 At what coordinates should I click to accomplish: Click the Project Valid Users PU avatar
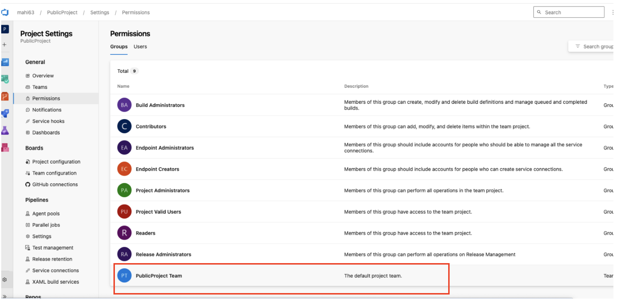tap(124, 212)
